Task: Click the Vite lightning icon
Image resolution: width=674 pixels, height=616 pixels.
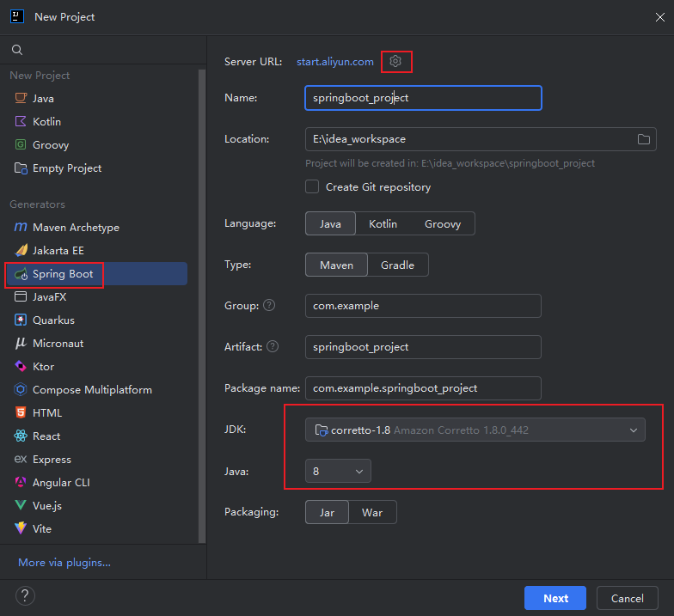Action: [21, 528]
